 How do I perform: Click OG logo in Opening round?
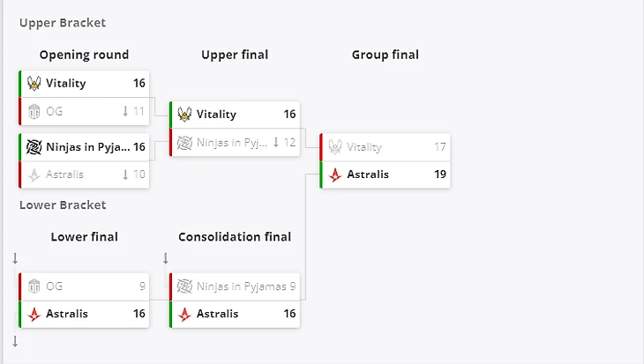[x=34, y=111]
